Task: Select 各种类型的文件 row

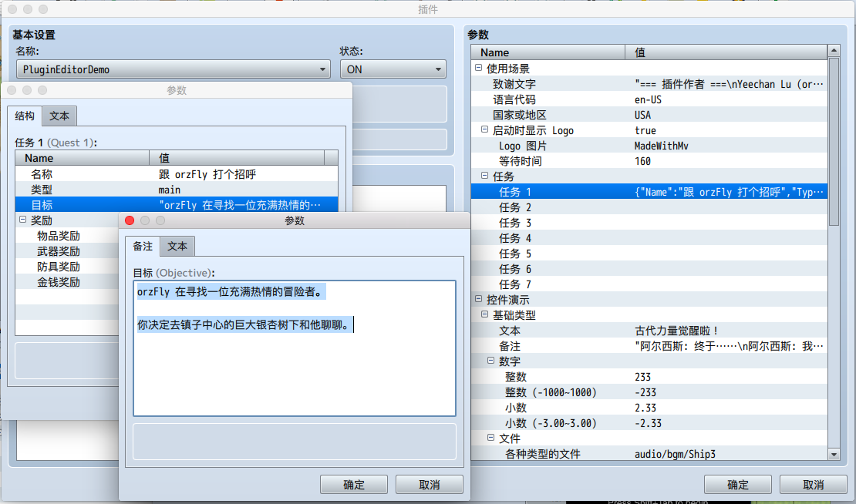Action: pyautogui.click(x=649, y=454)
